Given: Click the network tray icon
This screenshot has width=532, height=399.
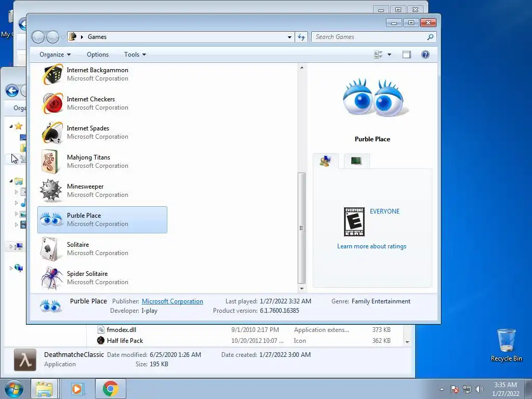Looking at the screenshot, I should click(x=467, y=389).
